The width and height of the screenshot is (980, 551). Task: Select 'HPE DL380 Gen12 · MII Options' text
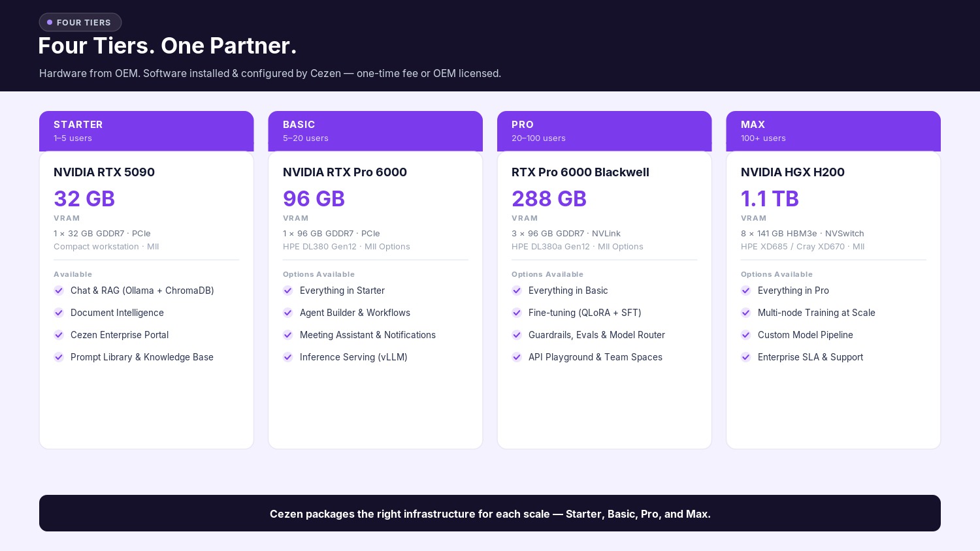point(346,247)
